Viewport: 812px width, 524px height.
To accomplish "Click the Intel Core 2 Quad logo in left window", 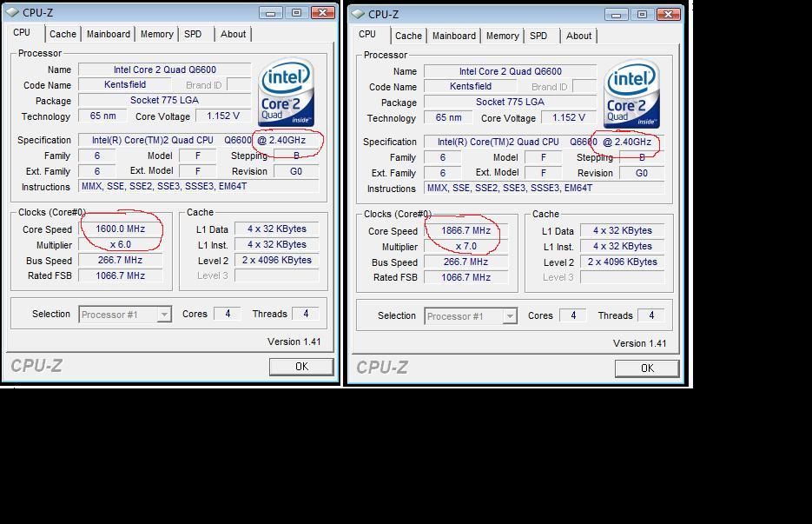I will (286, 92).
